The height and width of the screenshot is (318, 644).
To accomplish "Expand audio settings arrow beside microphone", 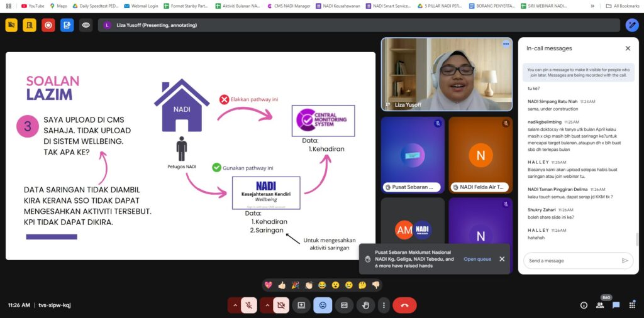I will pos(235,305).
